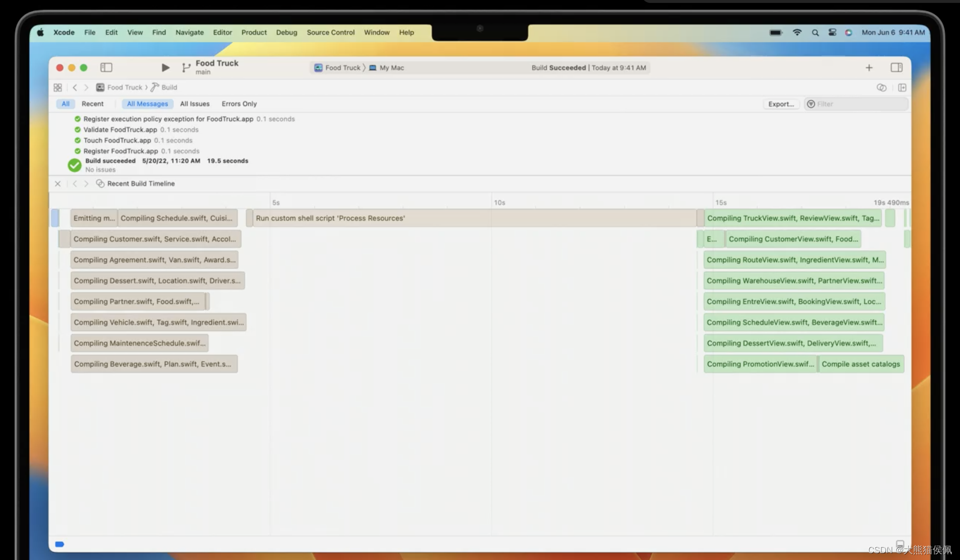Click the Run build icon
The width and height of the screenshot is (960, 560).
[164, 67]
